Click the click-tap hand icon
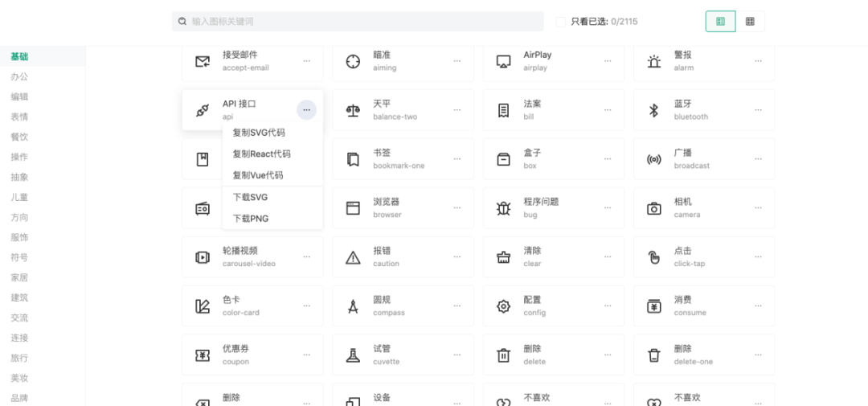 coord(654,257)
